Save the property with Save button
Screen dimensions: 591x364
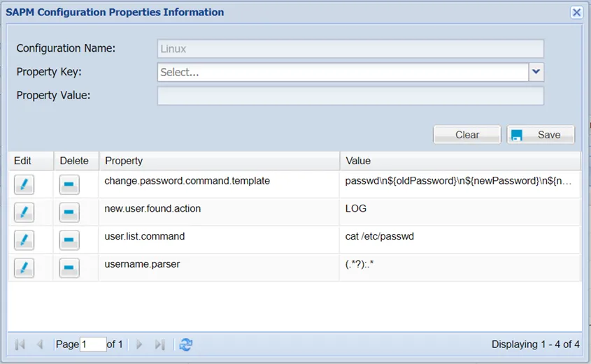(541, 135)
